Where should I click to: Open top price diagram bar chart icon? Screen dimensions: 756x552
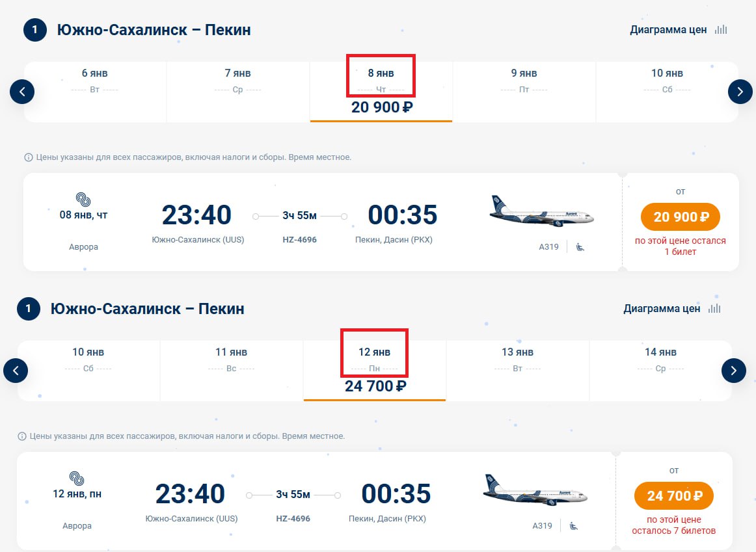coord(720,29)
